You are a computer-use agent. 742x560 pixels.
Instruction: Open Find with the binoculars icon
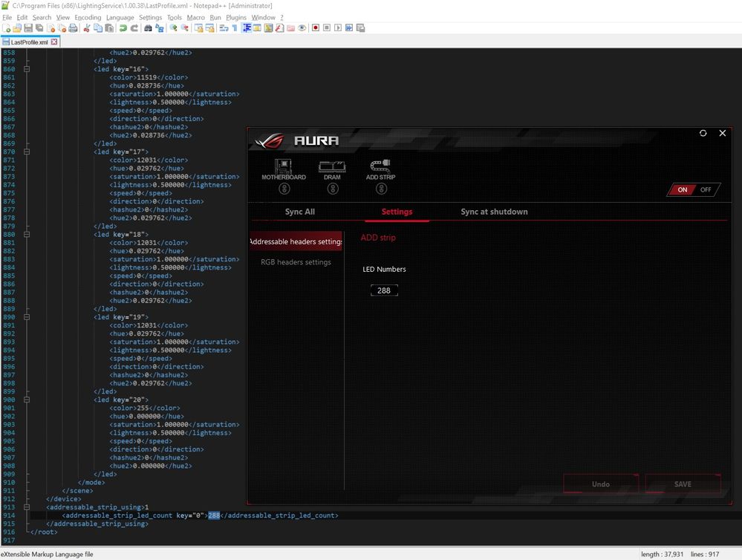(148, 28)
